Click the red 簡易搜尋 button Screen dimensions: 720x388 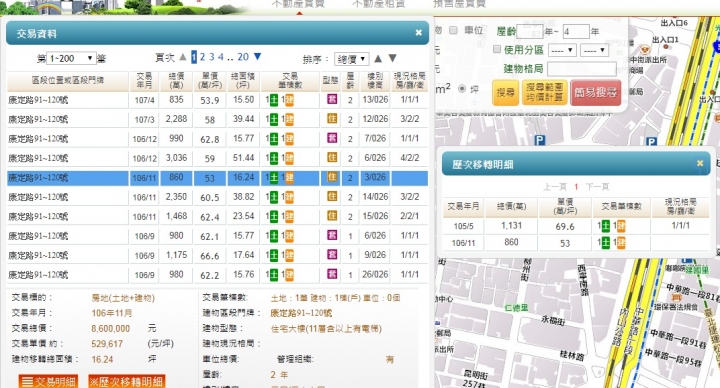[596, 92]
